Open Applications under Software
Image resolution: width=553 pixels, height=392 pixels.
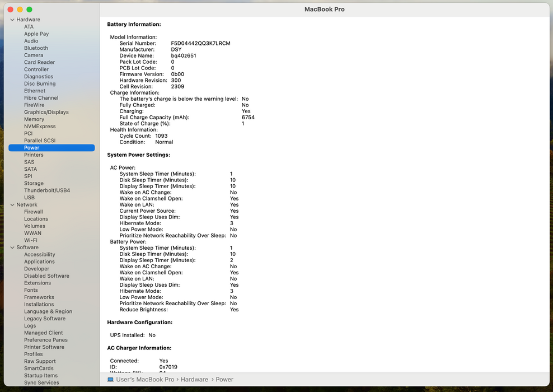(x=39, y=262)
